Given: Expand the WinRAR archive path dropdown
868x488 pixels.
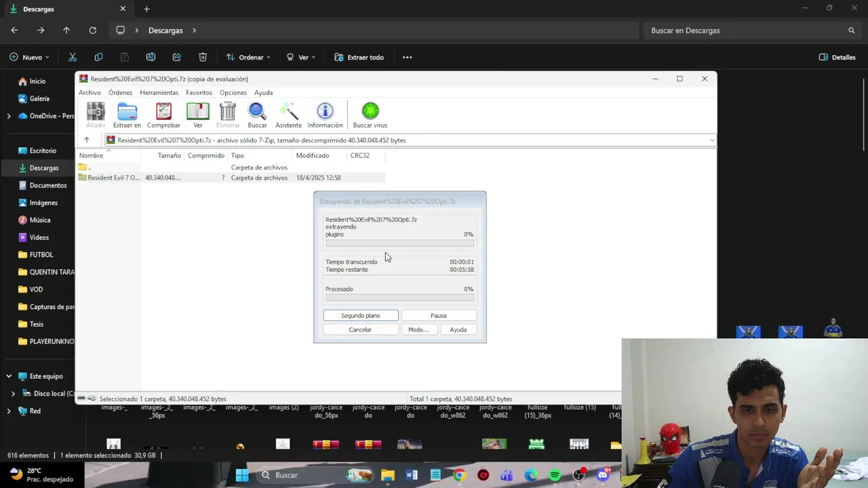Looking at the screenshot, I should tap(711, 140).
